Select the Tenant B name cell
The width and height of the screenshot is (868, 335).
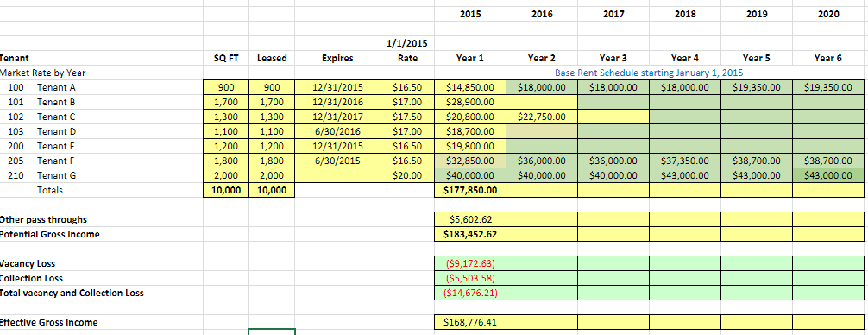119,102
